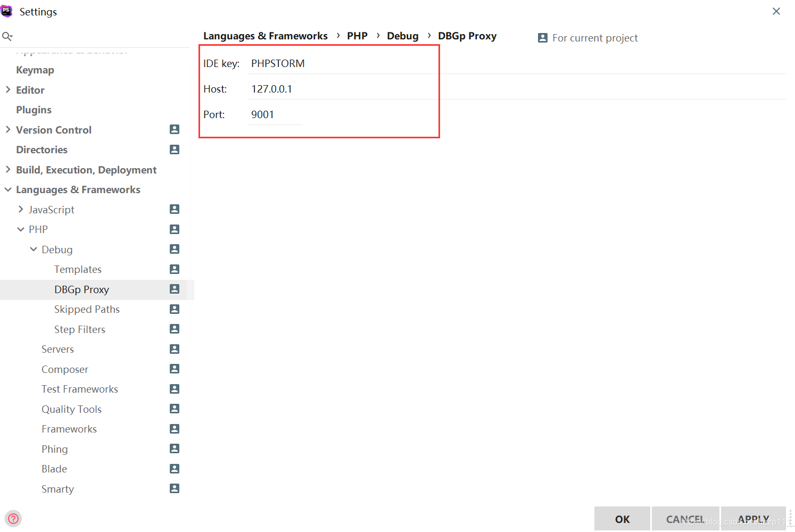
Task: Open Servers under PHP
Action: [x=57, y=350]
